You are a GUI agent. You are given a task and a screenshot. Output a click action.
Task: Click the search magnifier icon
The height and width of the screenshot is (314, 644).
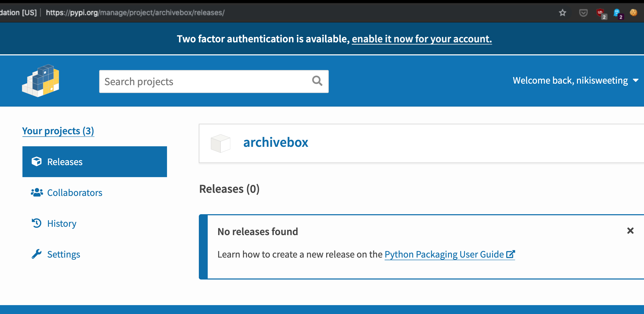317,81
